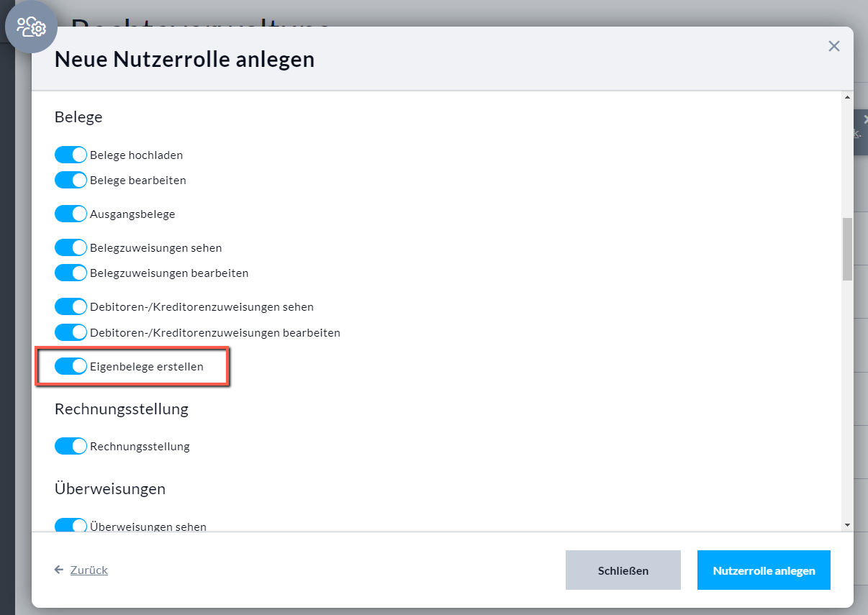Image resolution: width=868 pixels, height=615 pixels.
Task: Click the scrollbar down arrow
Action: [846, 524]
